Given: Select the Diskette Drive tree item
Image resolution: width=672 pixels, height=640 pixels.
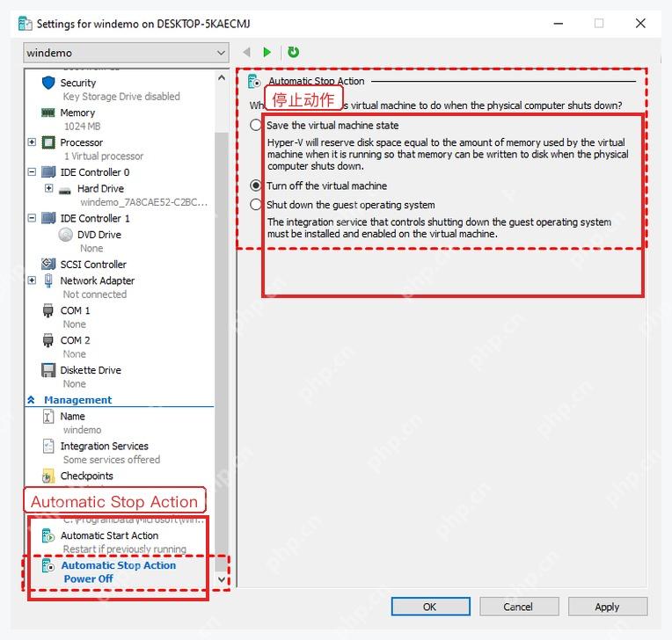Looking at the screenshot, I should coord(91,370).
